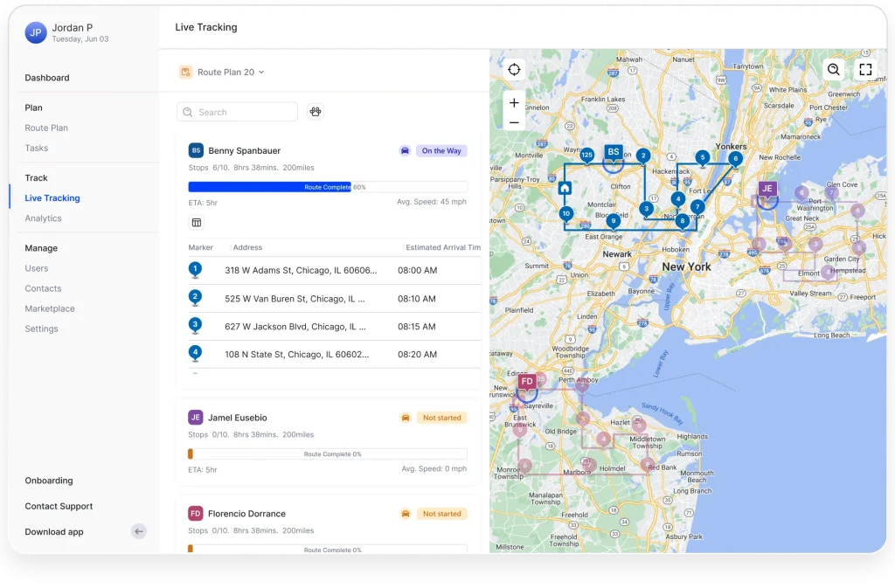Click stop marker 4 in the table
Viewport: 895px width, 588px height.
point(195,353)
